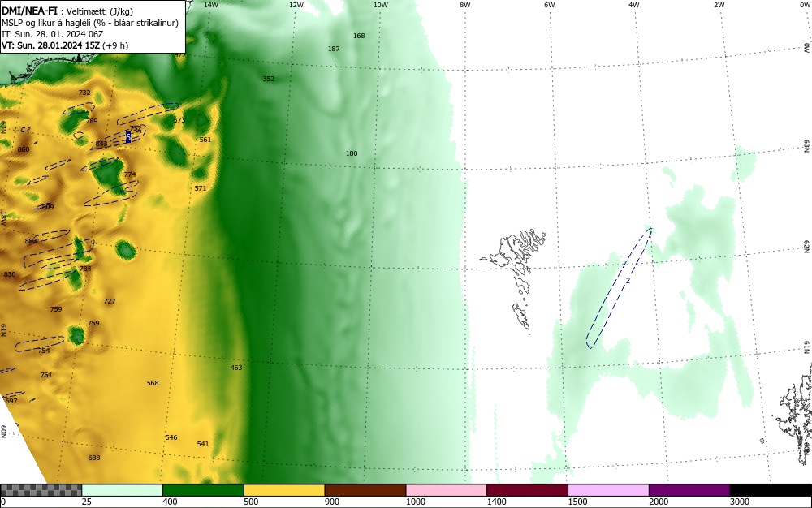Click the "4W" longitude label
This screenshot has height=508, width=812.
[x=634, y=5]
